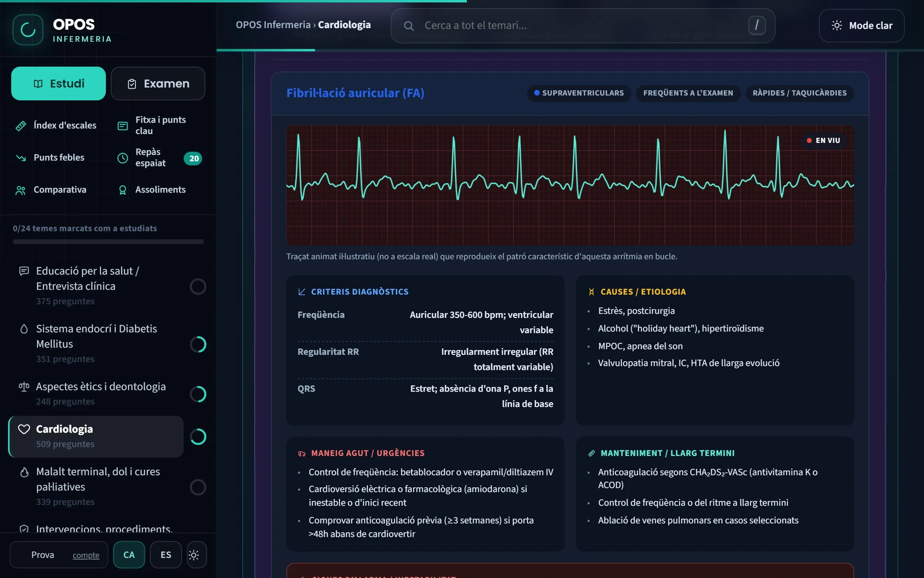
Task: Click OPOS Infermeria breadcrumb
Action: (273, 25)
